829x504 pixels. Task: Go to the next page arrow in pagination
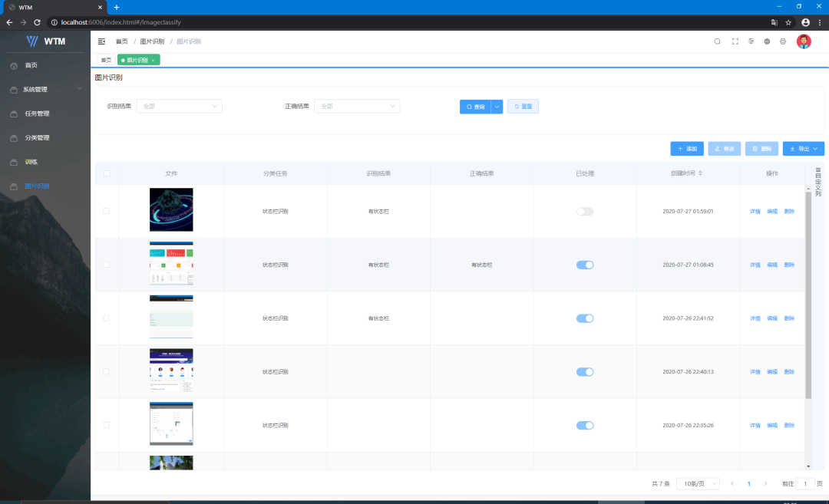click(x=765, y=483)
